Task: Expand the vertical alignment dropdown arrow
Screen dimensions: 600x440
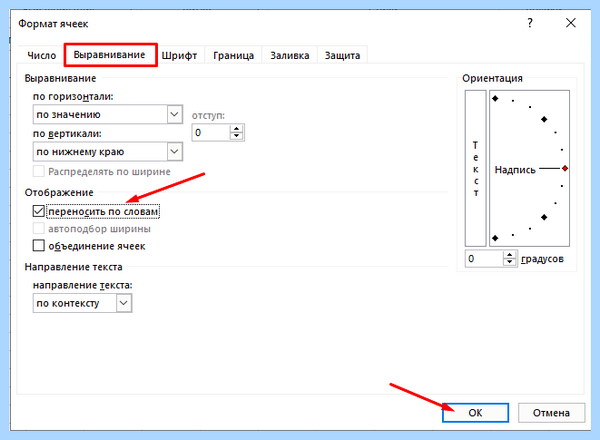Action: point(174,152)
